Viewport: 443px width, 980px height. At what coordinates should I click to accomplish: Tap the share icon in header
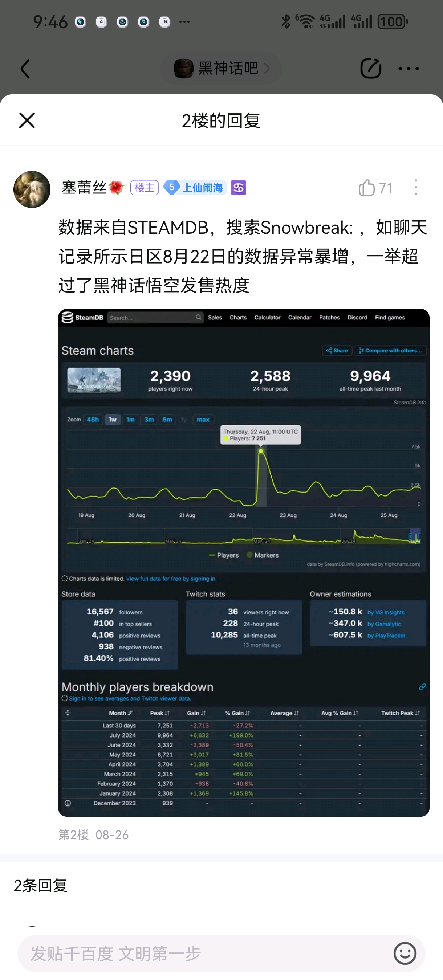pos(370,69)
